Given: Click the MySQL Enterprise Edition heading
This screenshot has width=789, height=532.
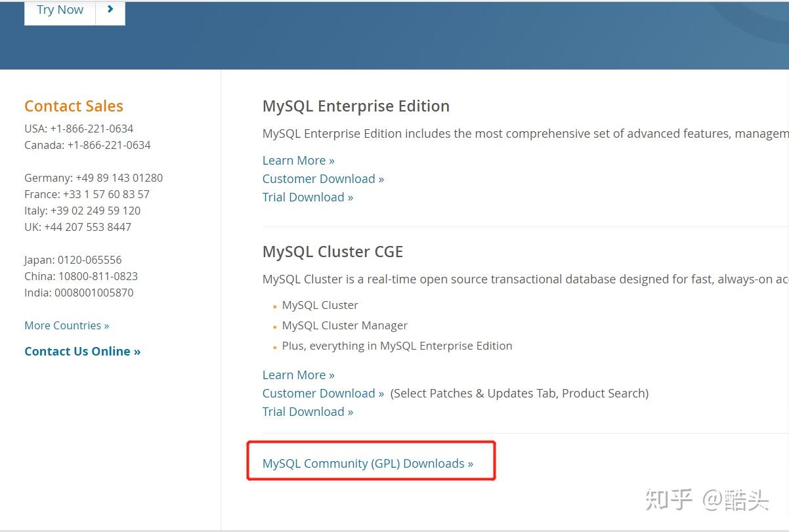Looking at the screenshot, I should 356,106.
